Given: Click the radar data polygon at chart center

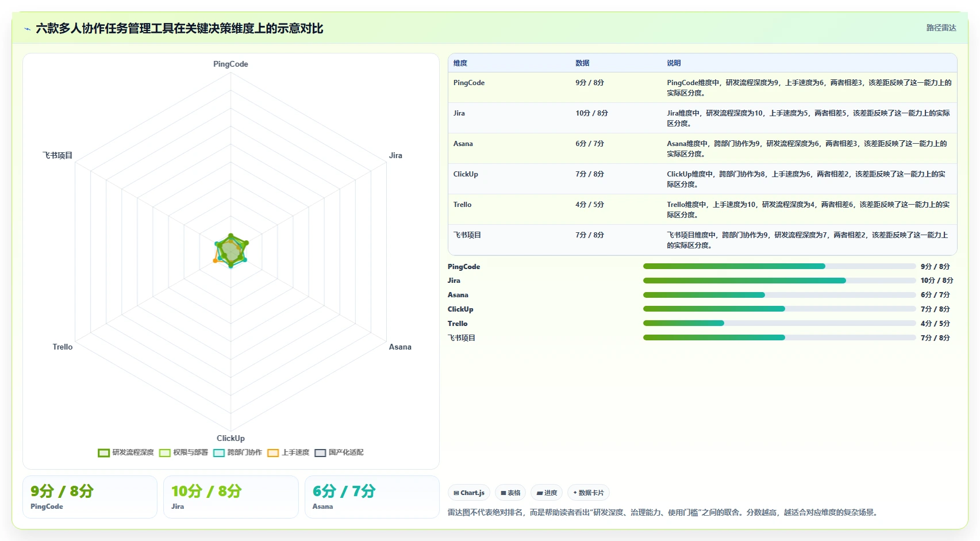Looking at the screenshot, I should click(x=230, y=251).
